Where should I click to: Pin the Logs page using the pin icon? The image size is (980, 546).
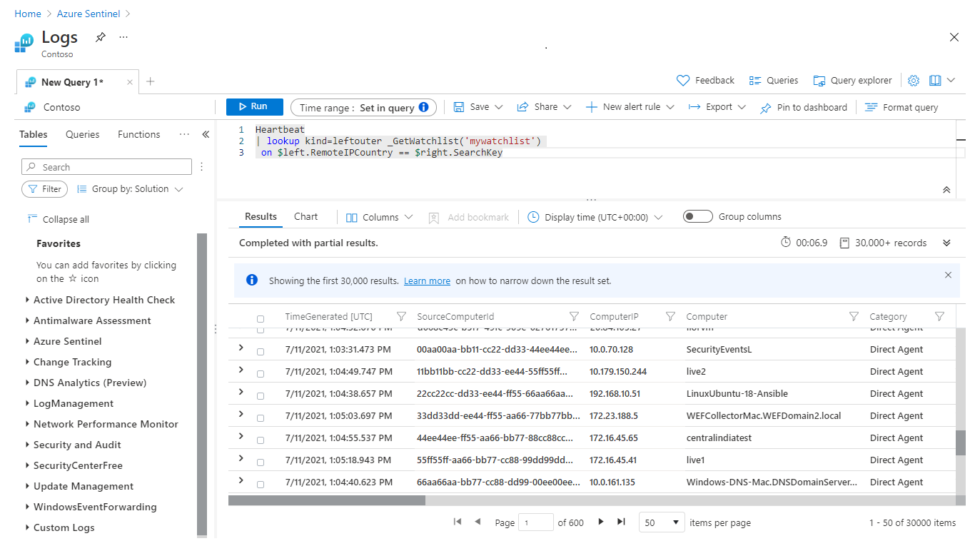click(100, 36)
